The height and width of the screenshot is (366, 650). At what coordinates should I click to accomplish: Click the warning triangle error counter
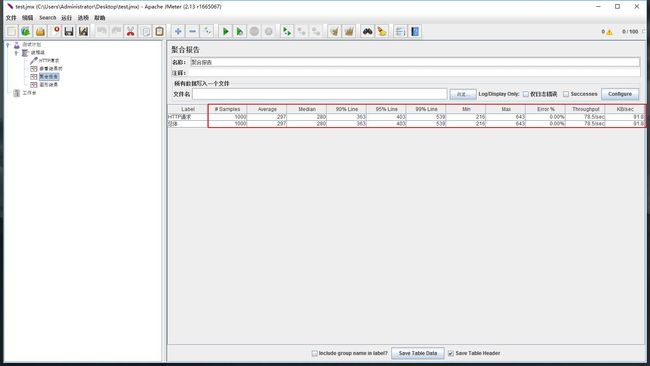tap(609, 32)
